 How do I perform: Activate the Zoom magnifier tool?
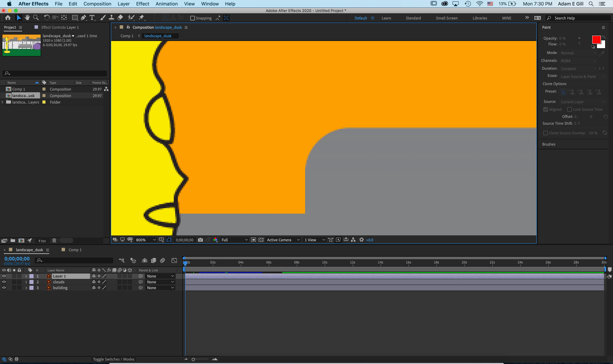(36, 18)
